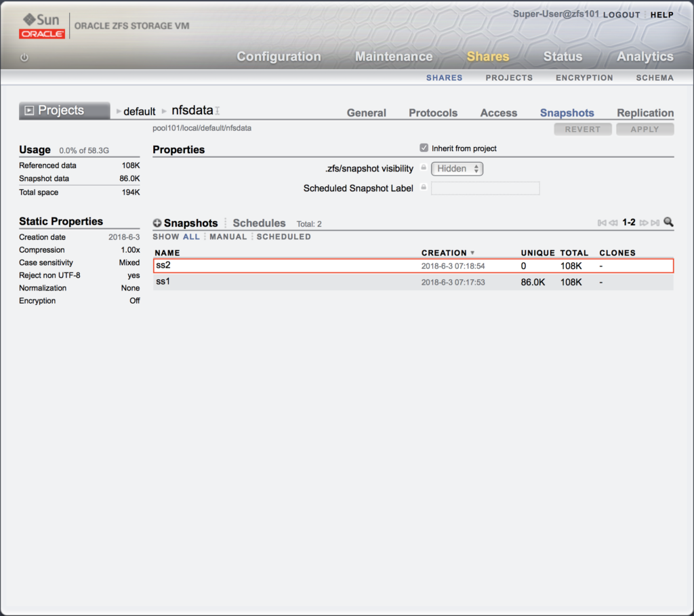Click the Sun Oracle logo
This screenshot has width=694, height=616.
tap(42, 26)
